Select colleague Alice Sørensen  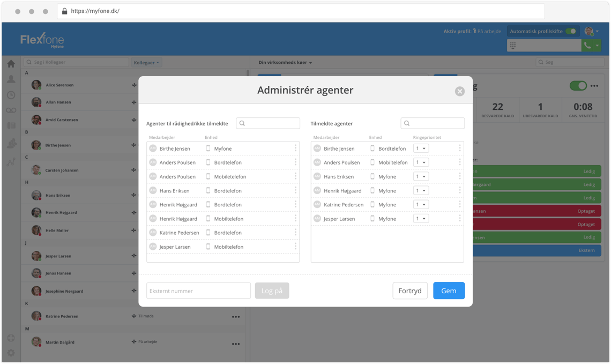[59, 85]
